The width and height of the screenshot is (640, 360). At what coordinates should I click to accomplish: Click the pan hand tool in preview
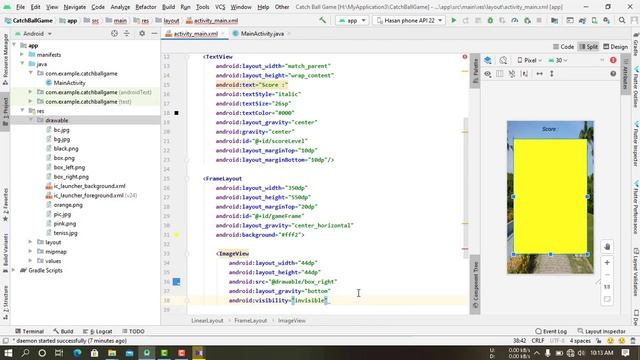tap(607, 247)
